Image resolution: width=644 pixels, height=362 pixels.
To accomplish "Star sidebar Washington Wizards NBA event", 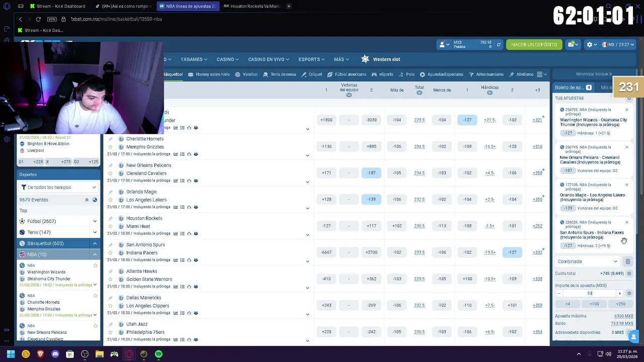I will pyautogui.click(x=96, y=265).
